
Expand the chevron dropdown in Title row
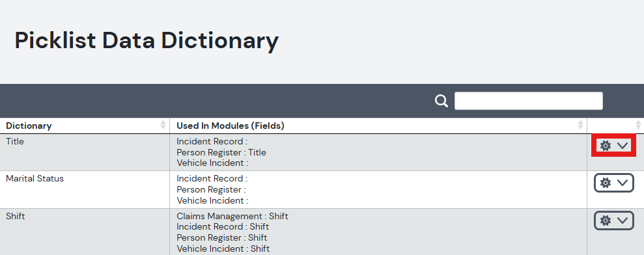tap(623, 145)
